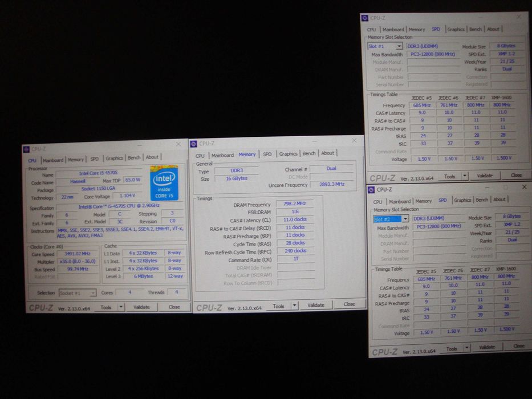
Task: Click the Validate button in the CPU window
Action: coord(141,307)
